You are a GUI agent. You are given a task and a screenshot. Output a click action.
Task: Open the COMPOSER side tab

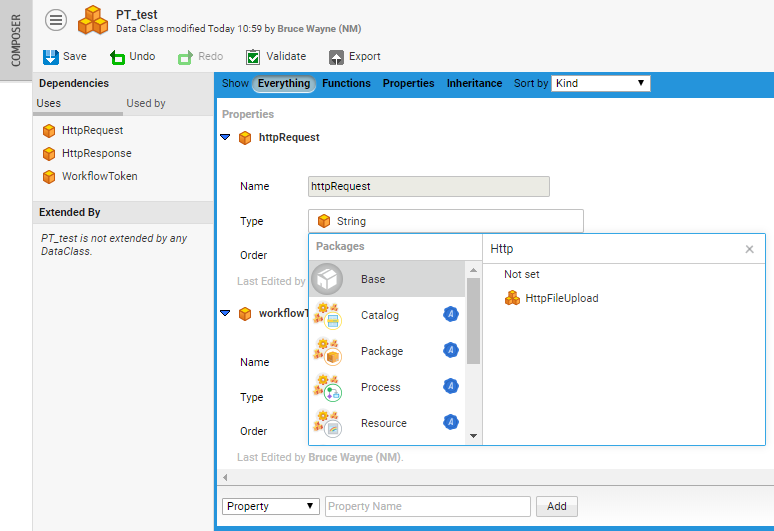click(15, 40)
